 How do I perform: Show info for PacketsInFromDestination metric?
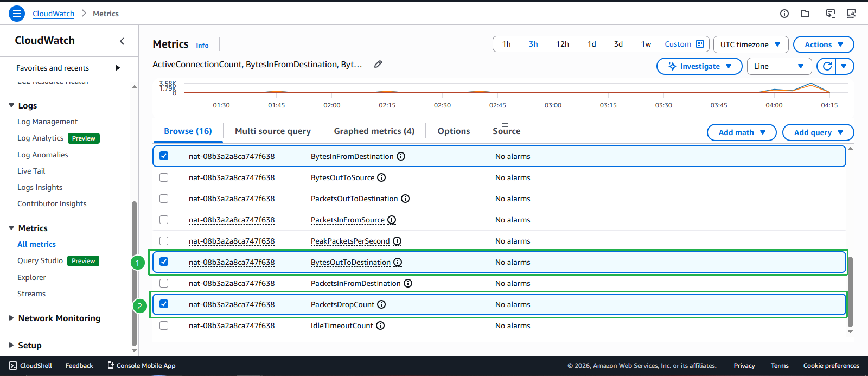click(x=408, y=283)
